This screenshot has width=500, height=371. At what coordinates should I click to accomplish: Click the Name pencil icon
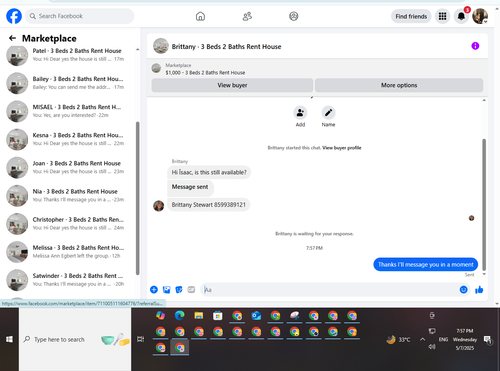pos(328,113)
